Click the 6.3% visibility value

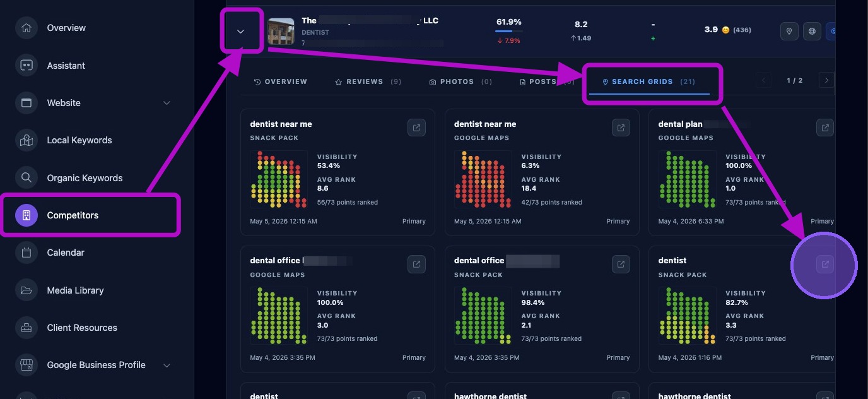pyautogui.click(x=530, y=165)
